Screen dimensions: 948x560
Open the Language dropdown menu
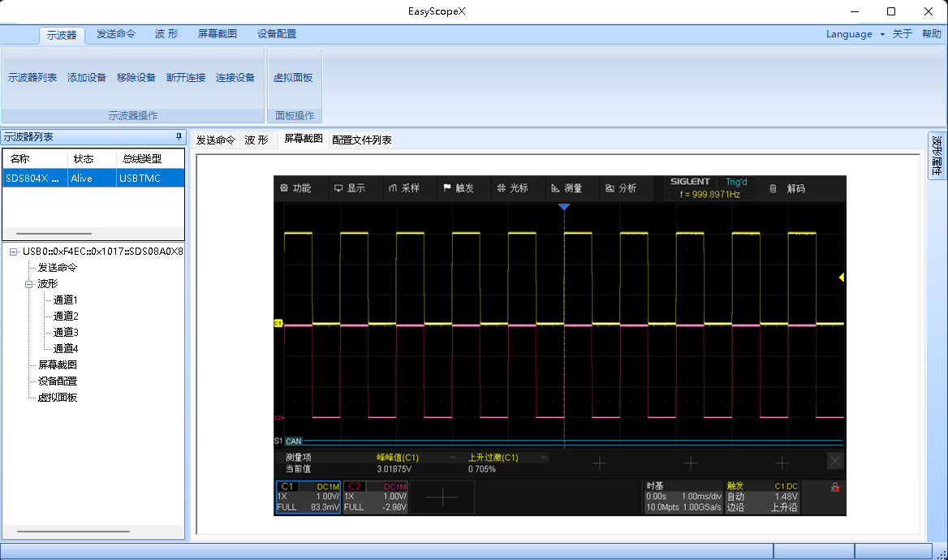click(855, 34)
